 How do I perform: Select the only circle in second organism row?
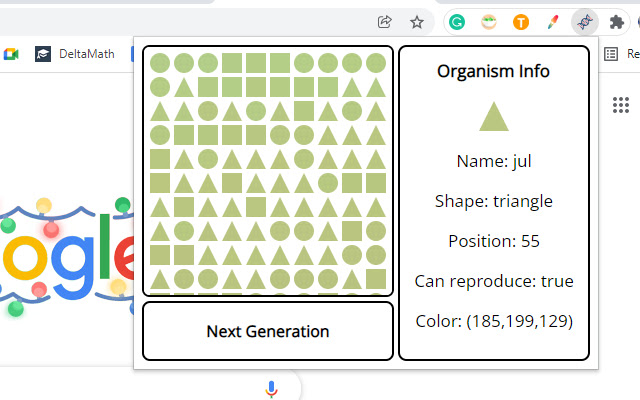(160, 87)
